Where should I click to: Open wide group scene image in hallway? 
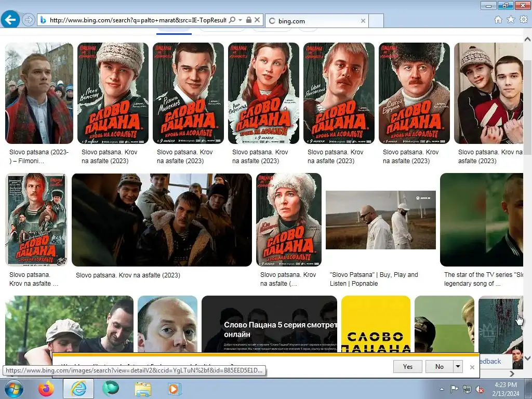[162, 220]
